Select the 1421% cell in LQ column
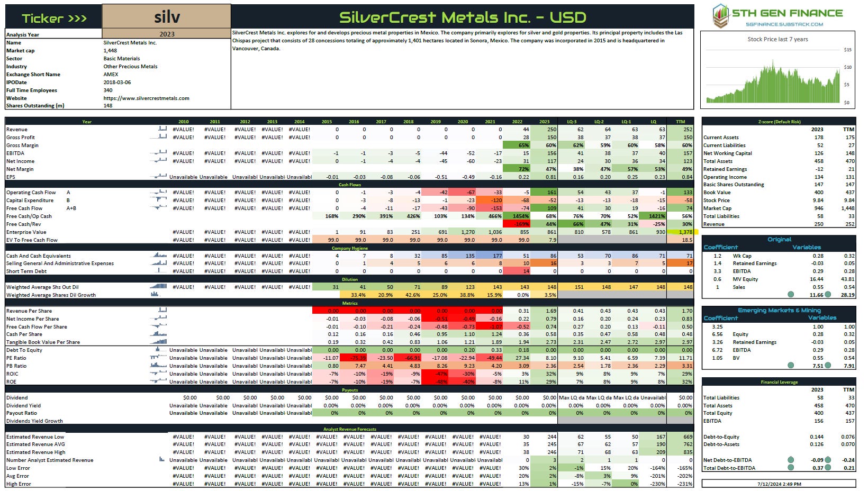868x491 pixels. [653, 216]
